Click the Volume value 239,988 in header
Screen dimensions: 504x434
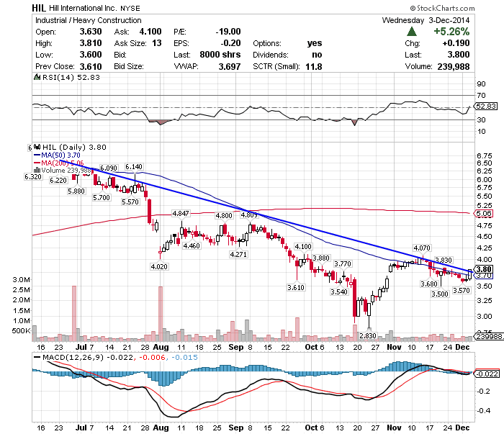tap(453, 66)
